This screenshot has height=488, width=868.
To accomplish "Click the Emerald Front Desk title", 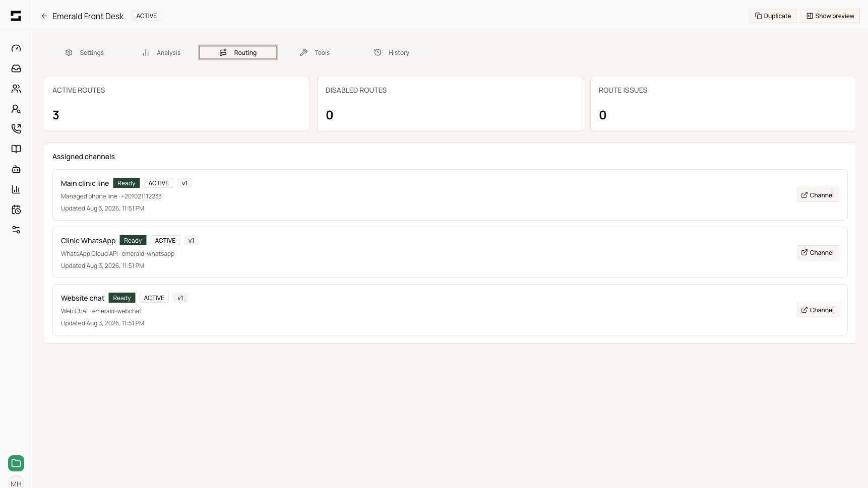I will pyautogui.click(x=88, y=16).
